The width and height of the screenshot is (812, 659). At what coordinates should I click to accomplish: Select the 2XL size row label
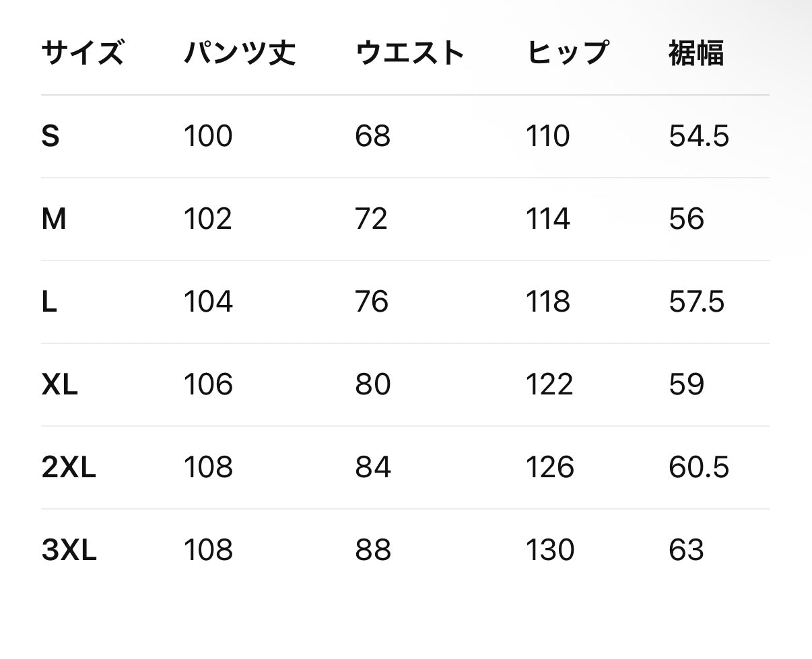(x=69, y=468)
